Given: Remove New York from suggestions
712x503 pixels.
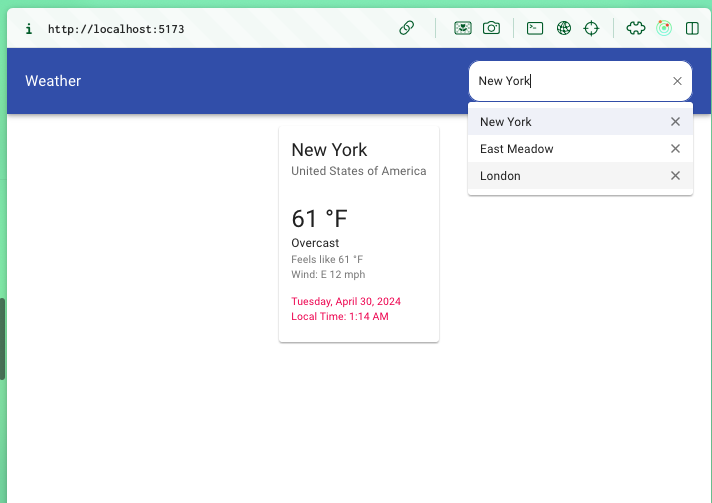Looking at the screenshot, I should click(x=675, y=122).
